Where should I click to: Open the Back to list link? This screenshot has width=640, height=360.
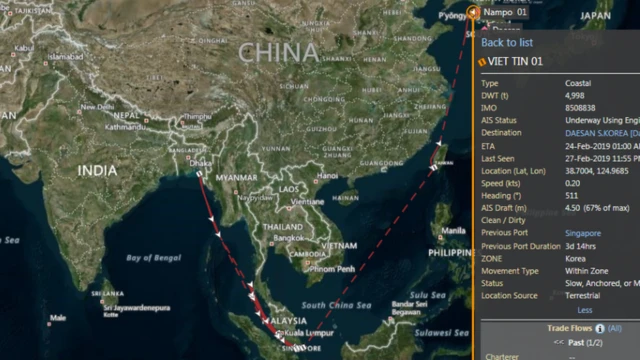pyautogui.click(x=507, y=42)
